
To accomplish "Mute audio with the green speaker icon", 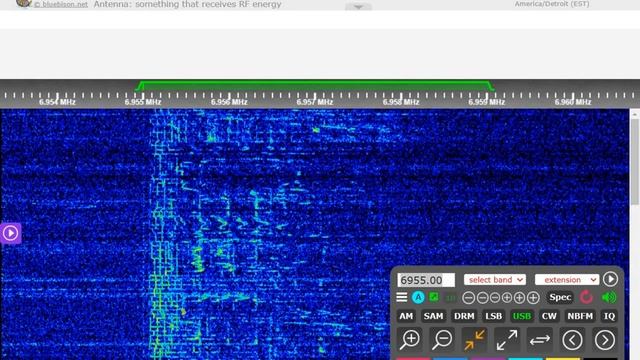I will pos(609,297).
